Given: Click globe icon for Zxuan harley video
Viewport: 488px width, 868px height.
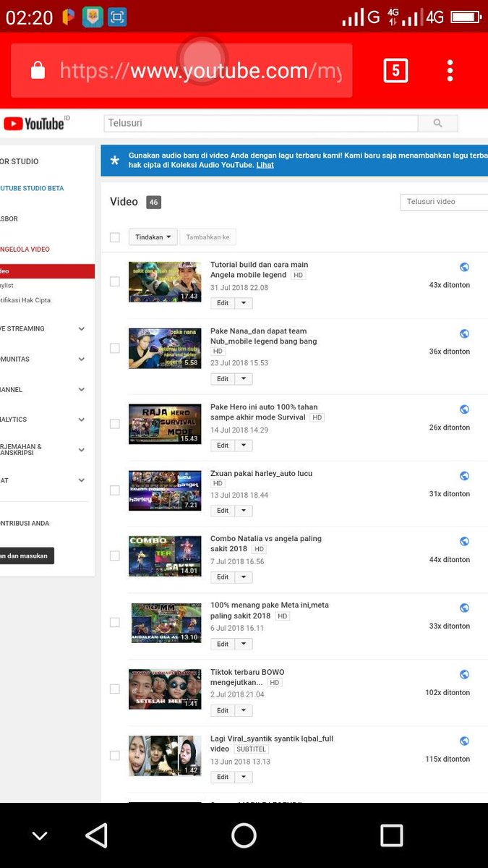Looking at the screenshot, I should pyautogui.click(x=464, y=476).
